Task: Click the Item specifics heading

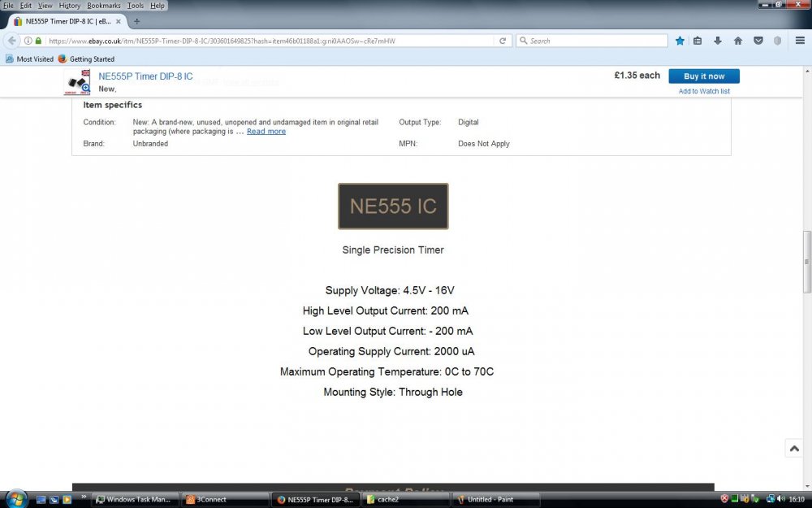Action: click(x=112, y=105)
